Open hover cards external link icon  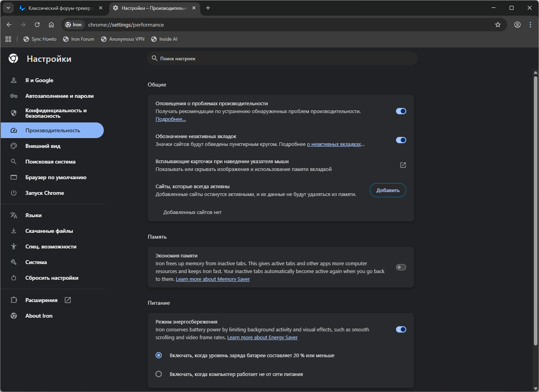(403, 165)
